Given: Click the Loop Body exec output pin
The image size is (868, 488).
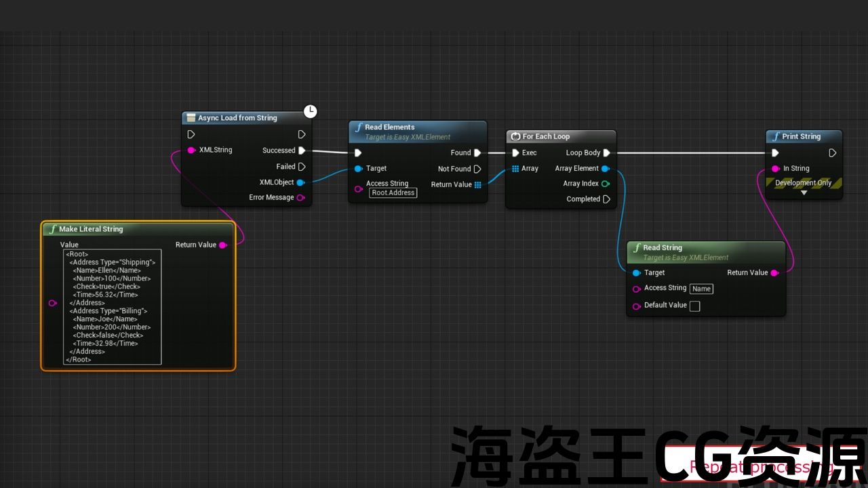Looking at the screenshot, I should pyautogui.click(x=606, y=153).
